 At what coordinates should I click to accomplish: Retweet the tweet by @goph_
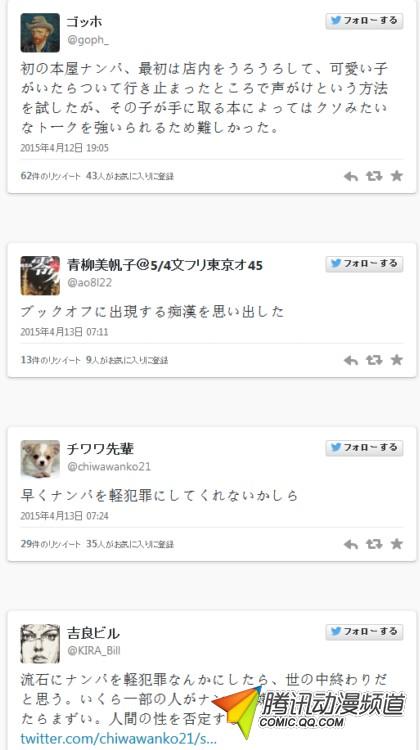[x=374, y=176]
